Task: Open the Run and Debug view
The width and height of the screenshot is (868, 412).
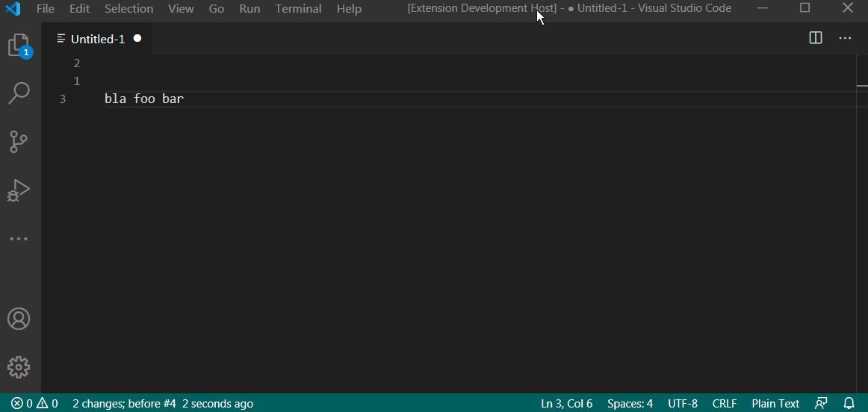Action: pyautogui.click(x=19, y=190)
